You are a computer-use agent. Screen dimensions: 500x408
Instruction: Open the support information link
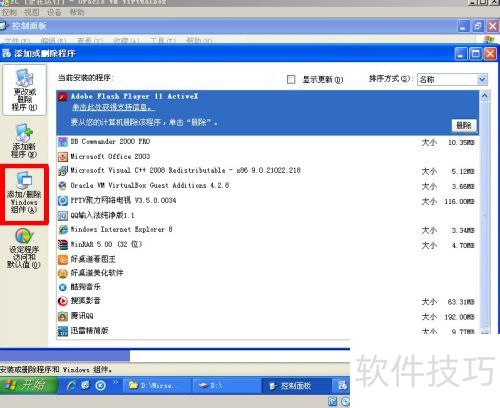pos(113,107)
